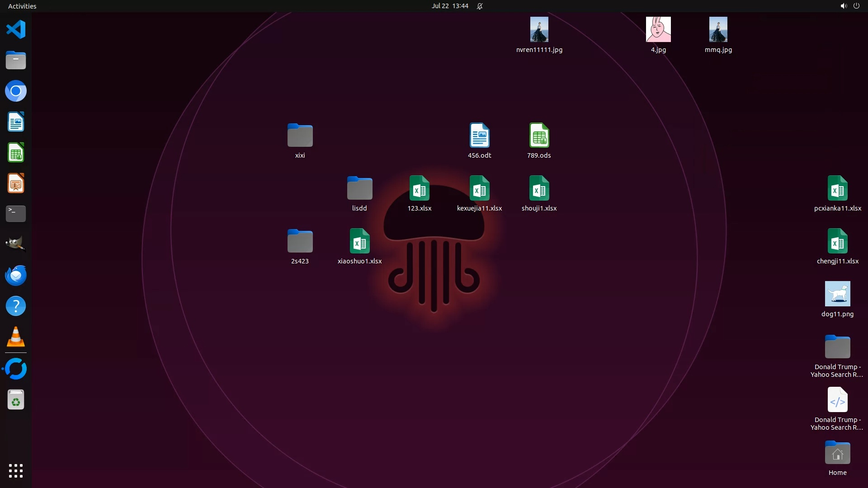Select the kexuejia11.xlsx spreadsheet file
868x488 pixels.
pyautogui.click(x=479, y=188)
